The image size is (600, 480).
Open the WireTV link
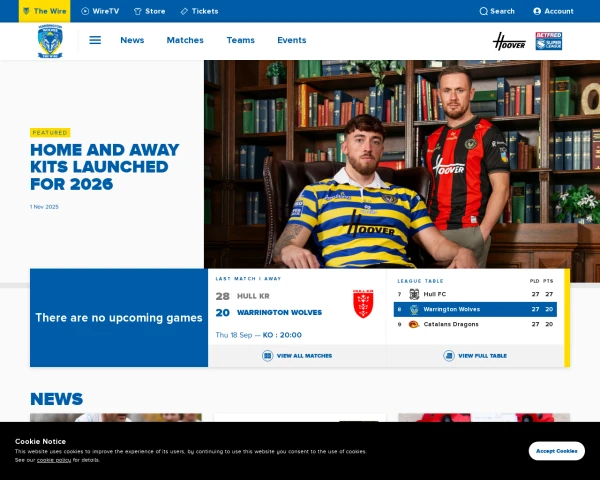(x=100, y=11)
